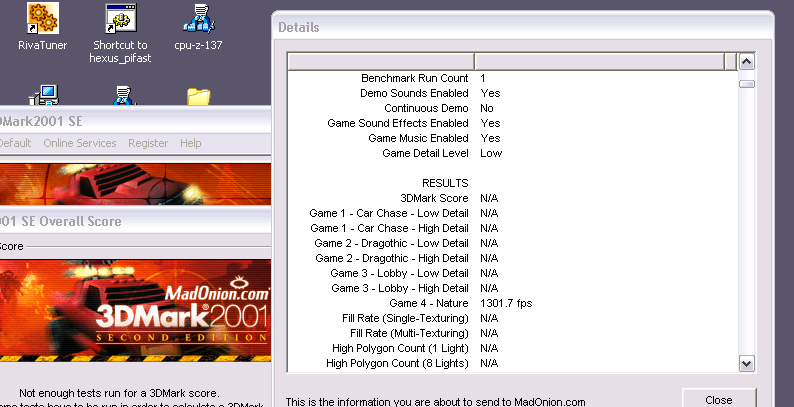Click the scrollbar thumb in Details list

click(747, 84)
